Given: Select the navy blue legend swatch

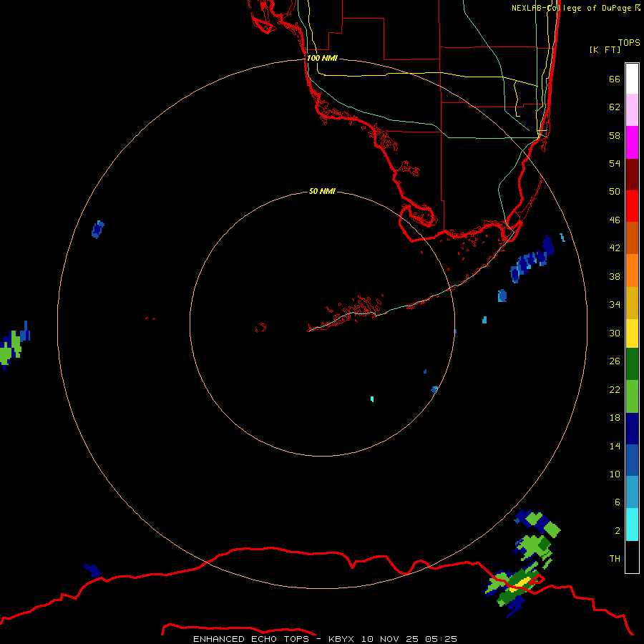Looking at the screenshot, I should pos(632,429).
